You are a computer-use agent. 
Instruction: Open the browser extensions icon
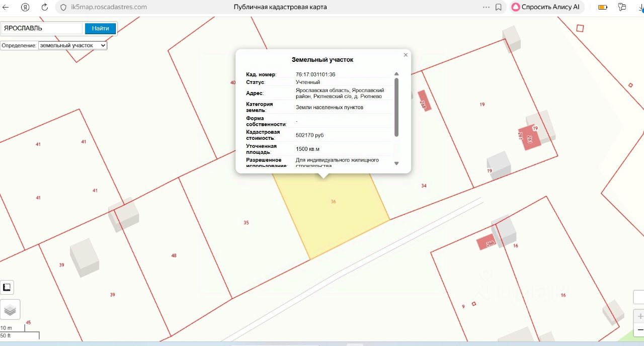pyautogui.click(x=622, y=7)
